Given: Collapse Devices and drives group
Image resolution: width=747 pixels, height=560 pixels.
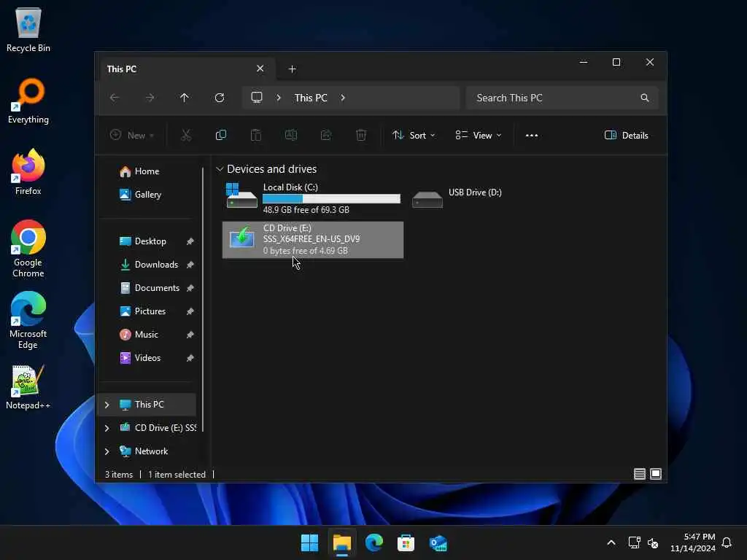Looking at the screenshot, I should [x=220, y=169].
